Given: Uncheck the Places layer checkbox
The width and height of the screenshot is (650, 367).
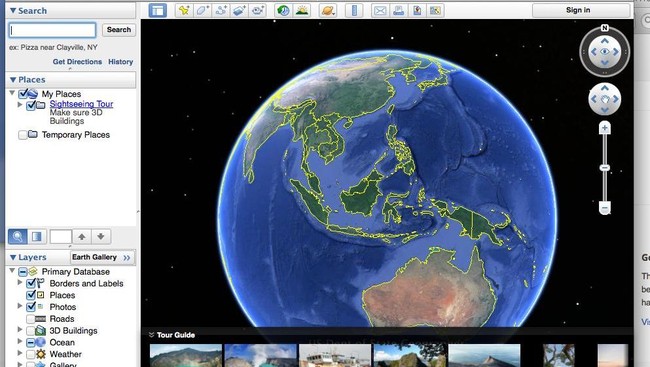Looking at the screenshot, I should point(31,295).
